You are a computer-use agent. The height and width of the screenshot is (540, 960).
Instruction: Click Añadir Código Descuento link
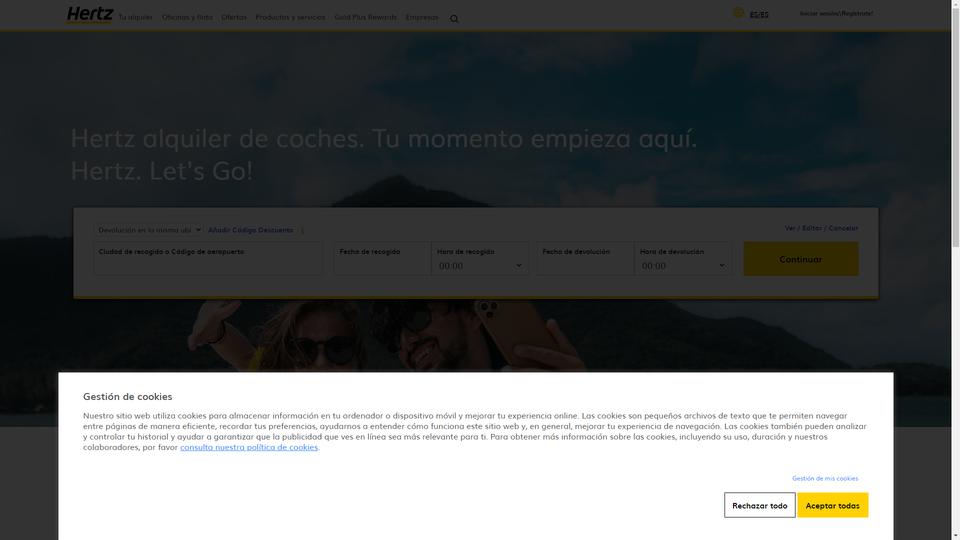click(250, 230)
